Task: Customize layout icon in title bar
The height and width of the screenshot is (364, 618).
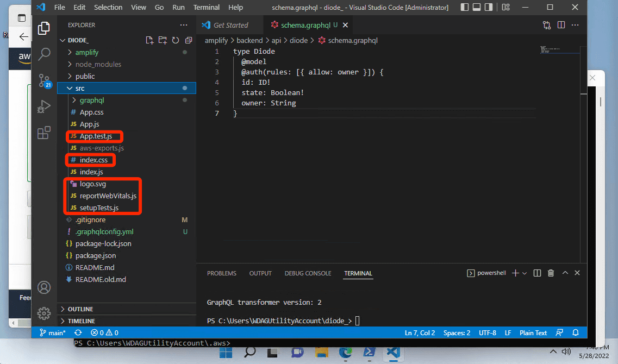Action: coord(505,7)
